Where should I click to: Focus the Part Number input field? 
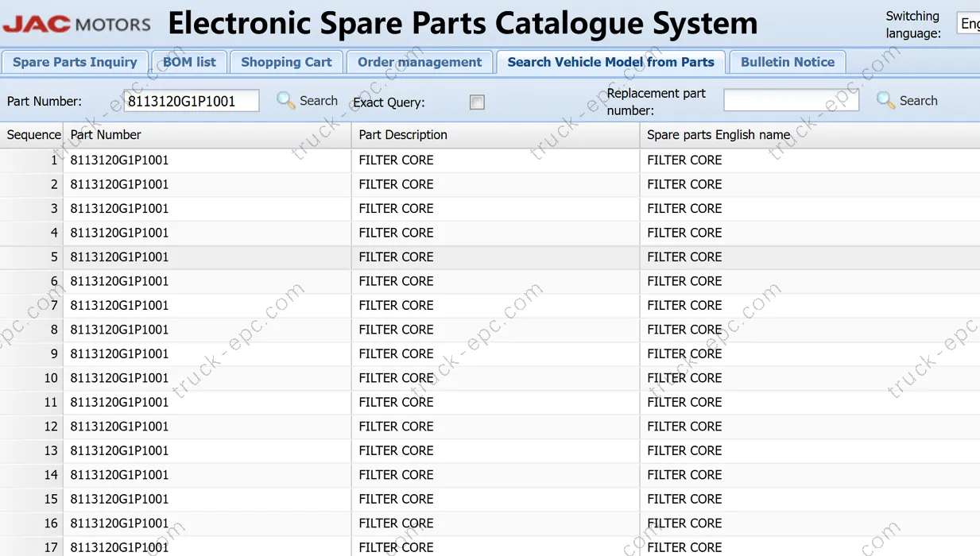click(191, 101)
